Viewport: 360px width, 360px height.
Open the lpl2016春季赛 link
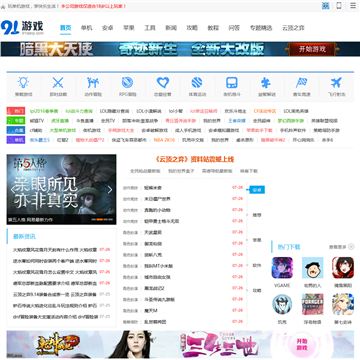(x=44, y=111)
